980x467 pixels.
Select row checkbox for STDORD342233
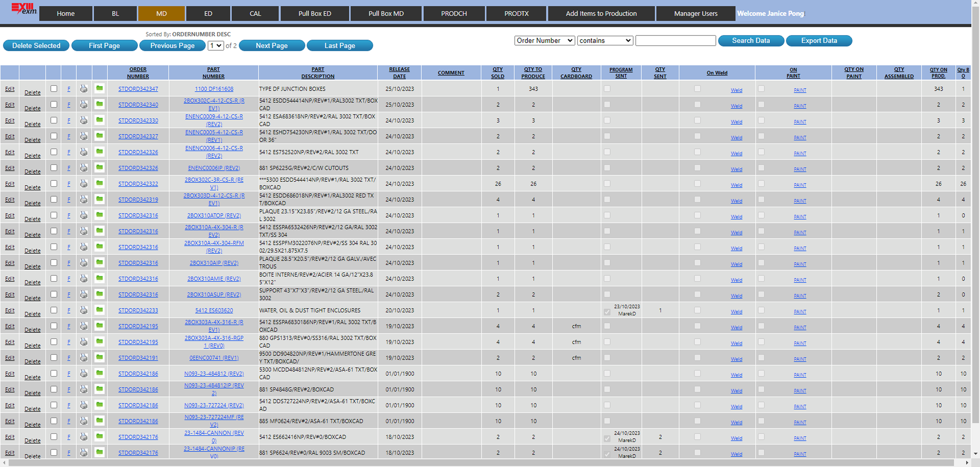coord(54,310)
